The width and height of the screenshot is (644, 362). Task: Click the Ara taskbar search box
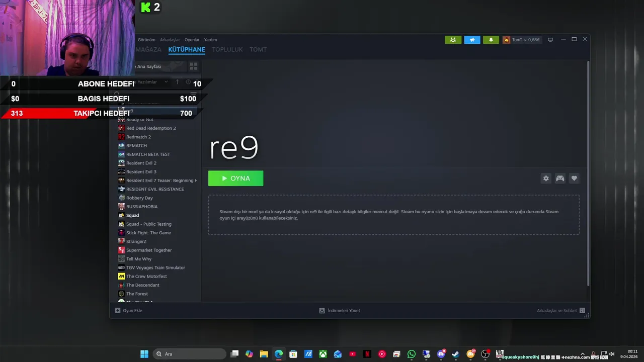click(189, 354)
